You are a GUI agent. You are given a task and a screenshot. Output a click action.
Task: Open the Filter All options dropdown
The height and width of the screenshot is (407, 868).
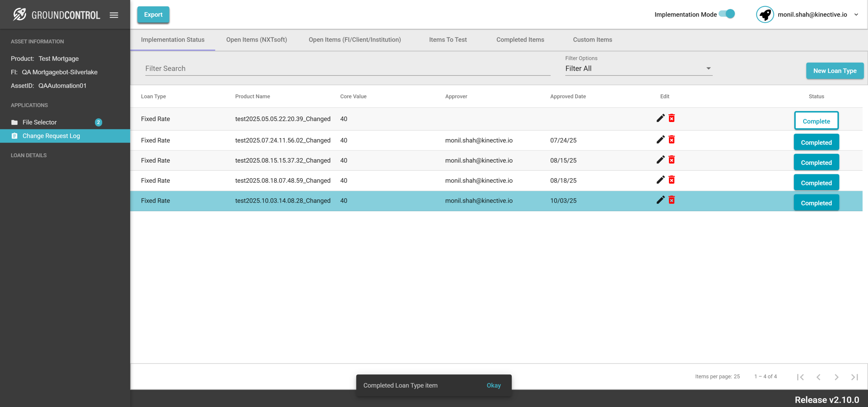[638, 68]
